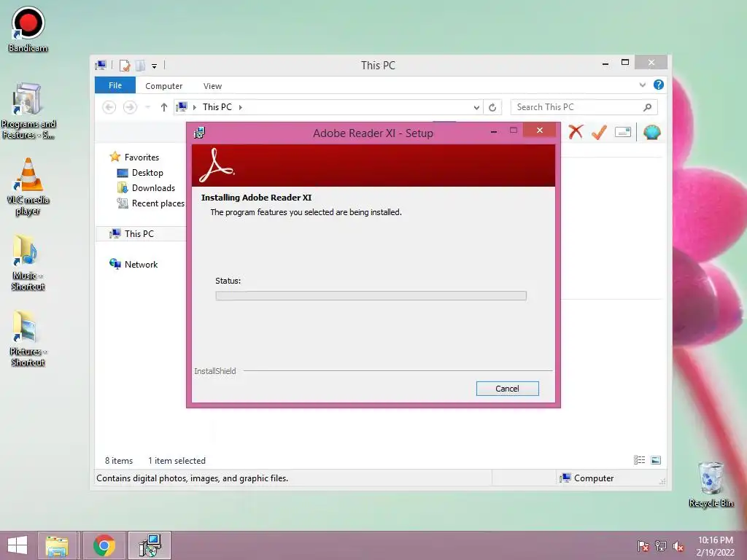
Task: Expand the ribbon with the chevron arrow
Action: [x=642, y=85]
